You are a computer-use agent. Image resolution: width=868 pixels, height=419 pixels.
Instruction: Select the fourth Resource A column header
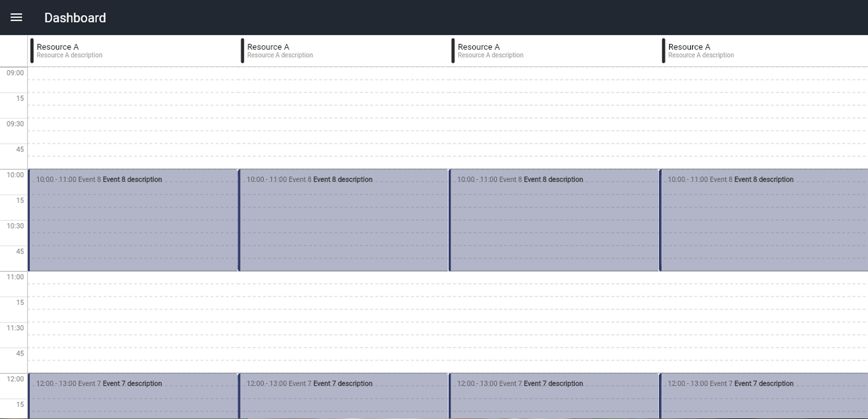tap(701, 51)
